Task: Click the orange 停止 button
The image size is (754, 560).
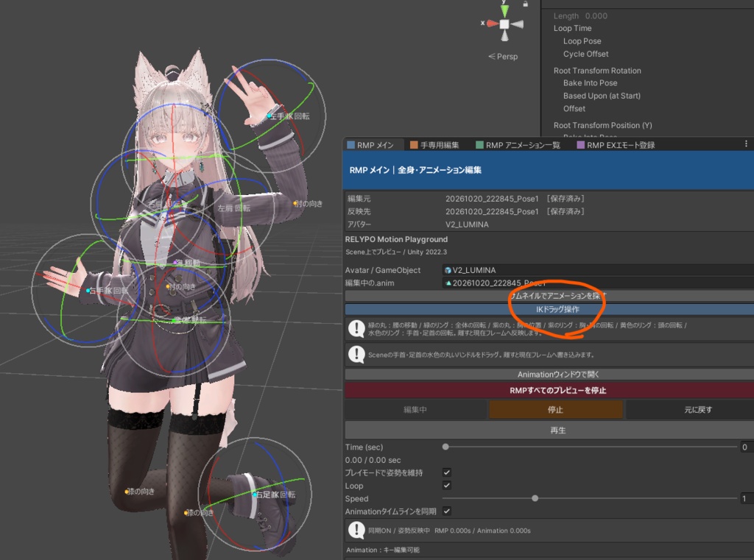Action: [x=555, y=410]
